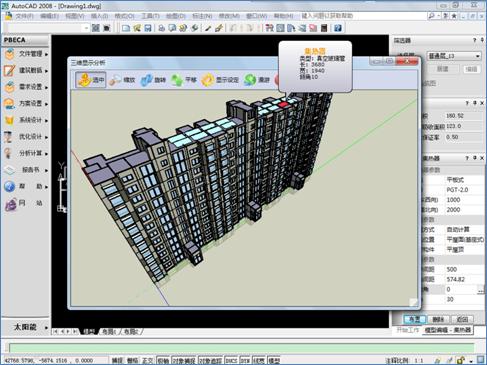
Task: Toggle 栅格 grid mode in status bar
Action: click(x=132, y=360)
